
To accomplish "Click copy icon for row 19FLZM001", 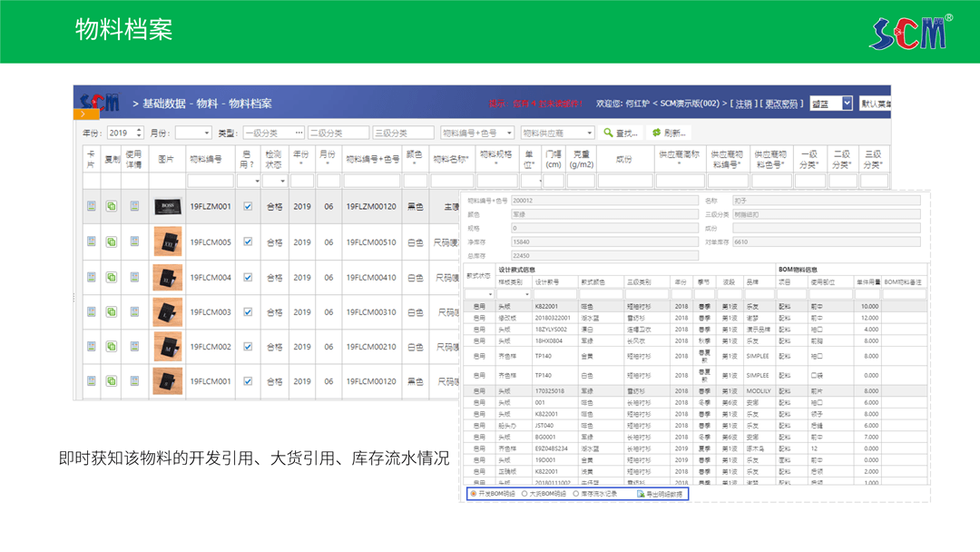I will point(112,206).
